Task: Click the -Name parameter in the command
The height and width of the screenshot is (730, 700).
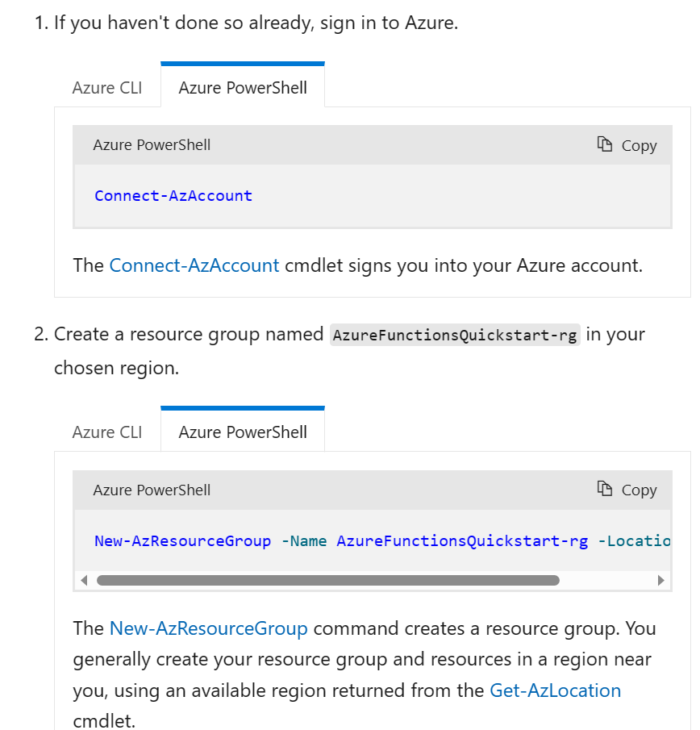Action: click(305, 540)
